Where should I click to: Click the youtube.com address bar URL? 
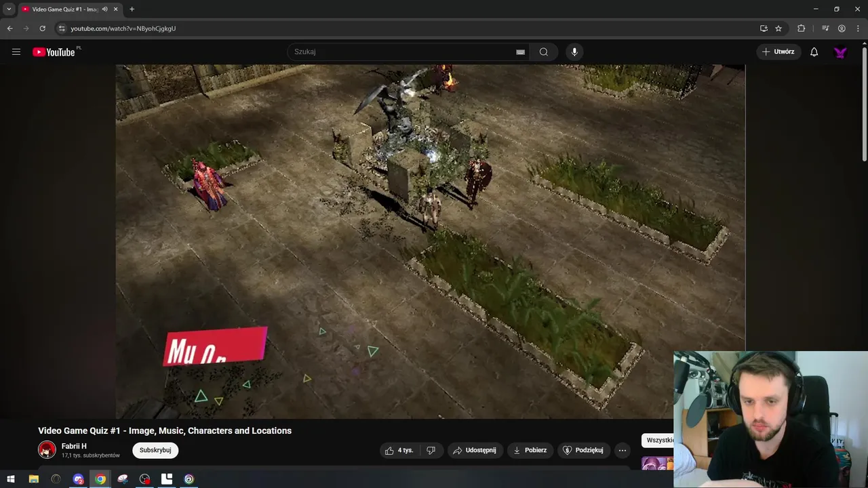(x=123, y=28)
